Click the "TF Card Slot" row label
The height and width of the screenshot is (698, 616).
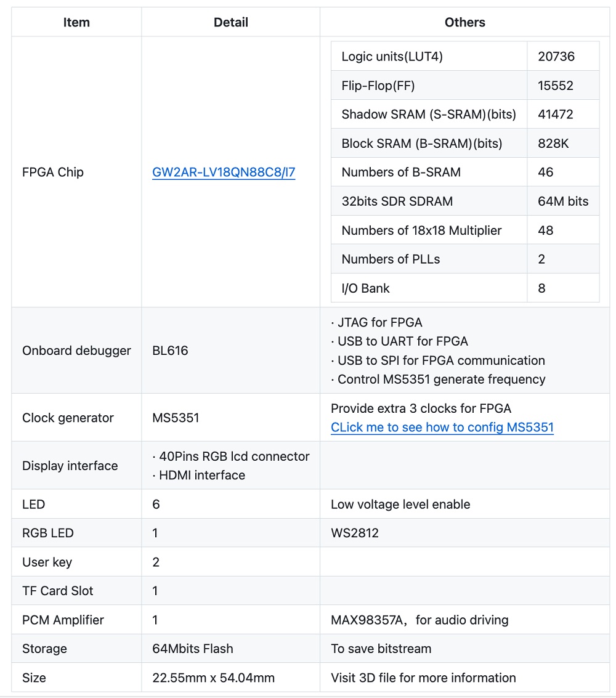click(58, 591)
